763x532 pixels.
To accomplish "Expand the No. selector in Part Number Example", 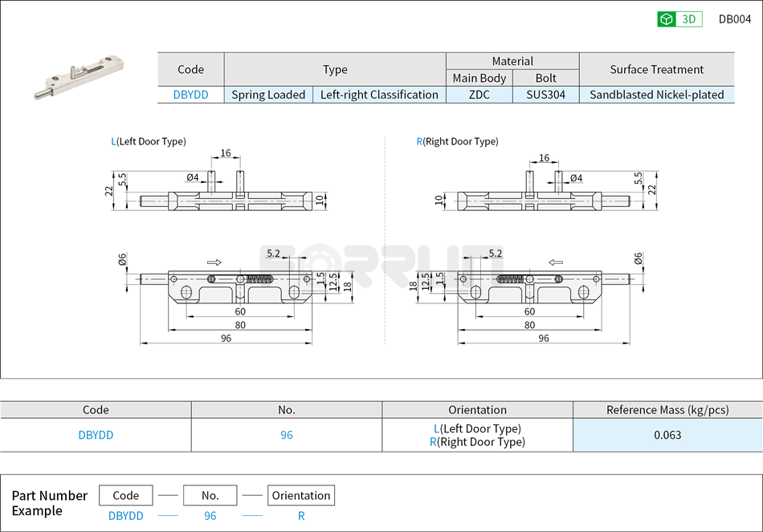I will 210,495.
